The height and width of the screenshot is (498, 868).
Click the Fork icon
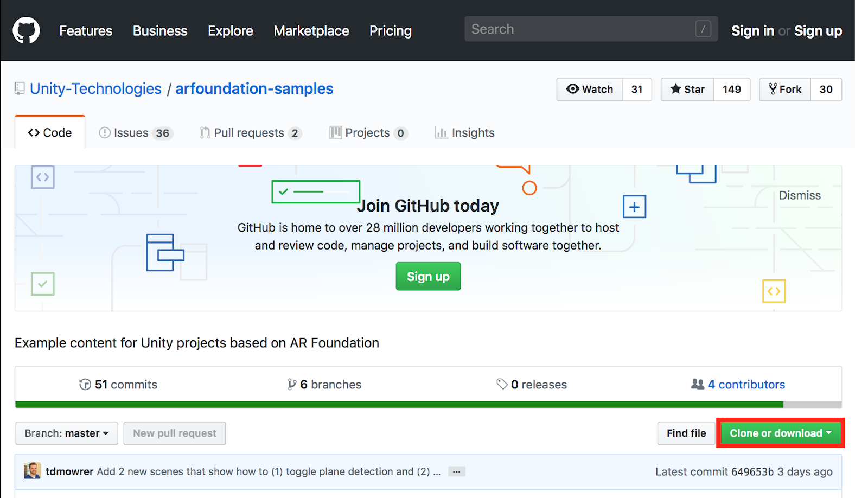tap(773, 89)
